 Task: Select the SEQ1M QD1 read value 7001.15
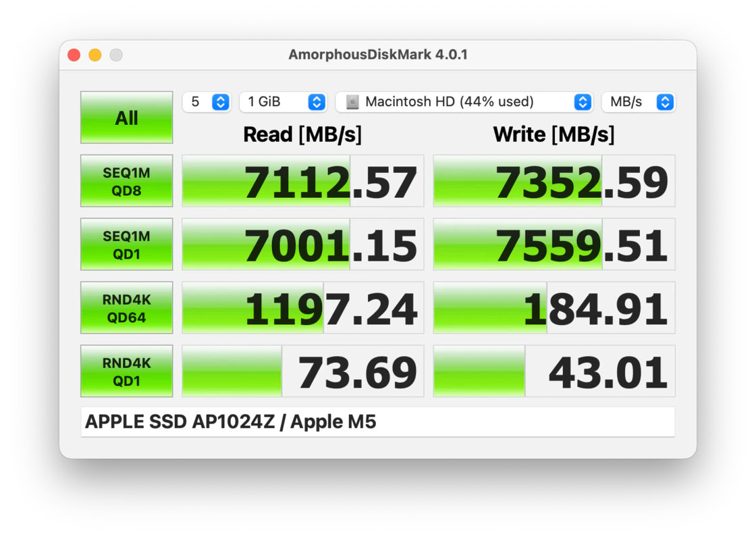(x=303, y=245)
